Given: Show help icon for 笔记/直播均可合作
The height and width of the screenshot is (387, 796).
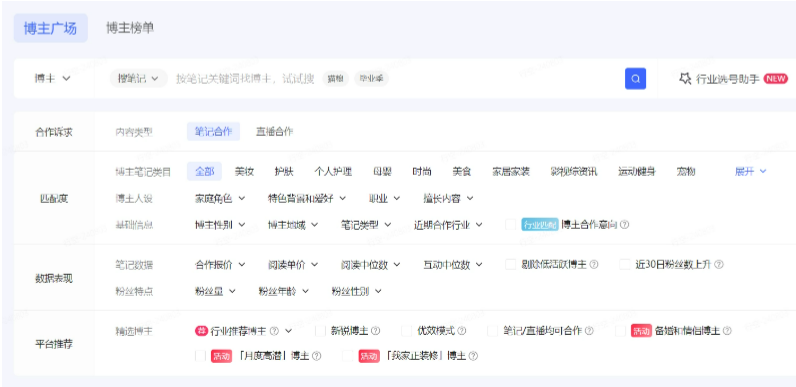Looking at the screenshot, I should 589,331.
